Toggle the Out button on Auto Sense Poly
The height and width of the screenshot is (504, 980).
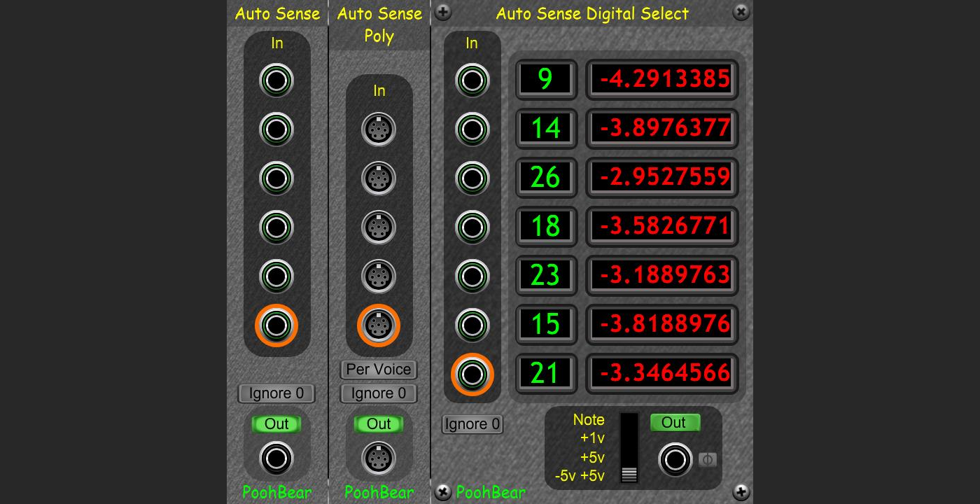pyautogui.click(x=379, y=423)
